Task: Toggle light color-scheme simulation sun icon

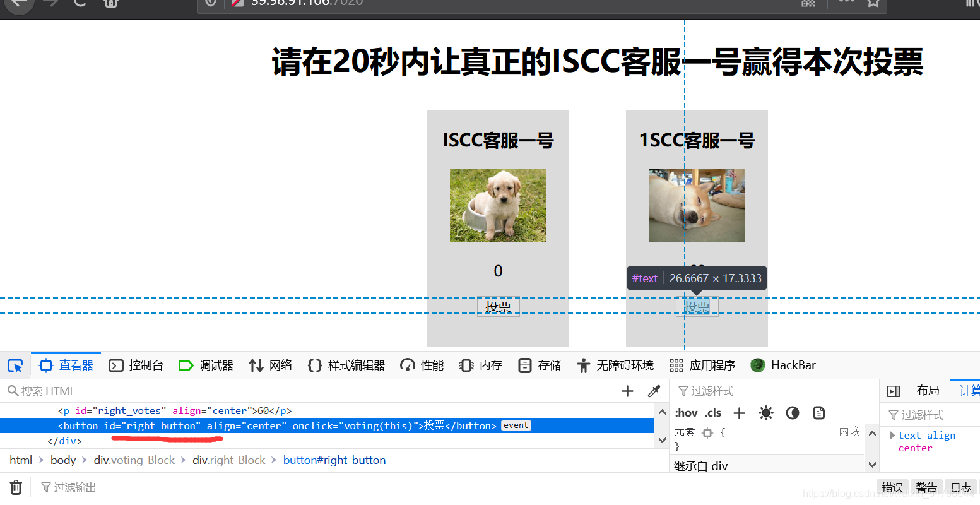Action: coord(765,412)
